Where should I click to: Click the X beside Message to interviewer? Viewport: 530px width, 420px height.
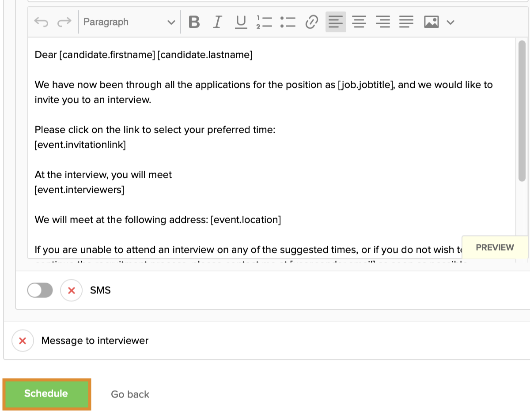[x=23, y=341]
